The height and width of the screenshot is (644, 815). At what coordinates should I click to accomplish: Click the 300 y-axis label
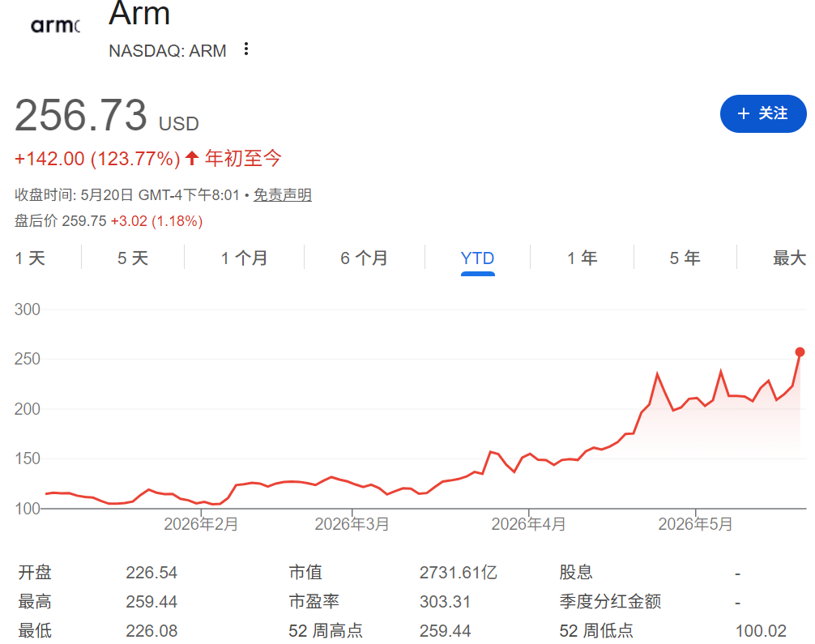click(x=27, y=309)
